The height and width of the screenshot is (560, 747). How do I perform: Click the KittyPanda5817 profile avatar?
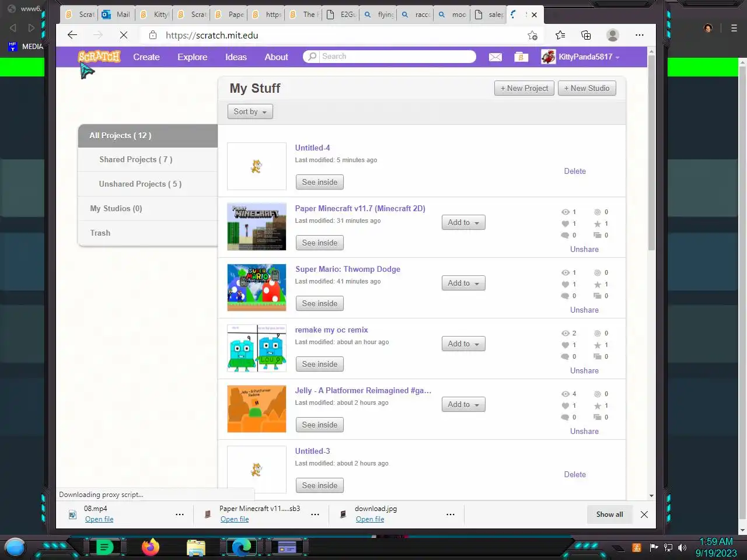point(549,57)
